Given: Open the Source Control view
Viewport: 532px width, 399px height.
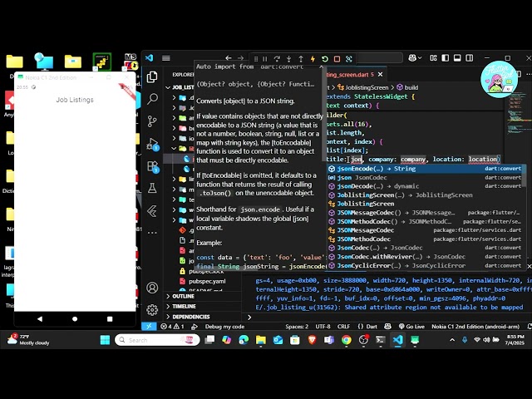Looking at the screenshot, I should coord(152,121).
